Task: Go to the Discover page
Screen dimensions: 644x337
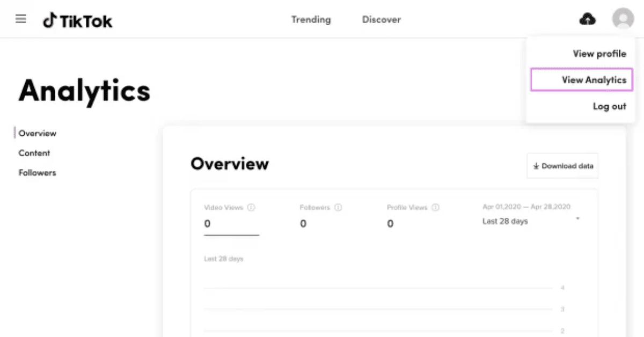Action: coord(381,19)
